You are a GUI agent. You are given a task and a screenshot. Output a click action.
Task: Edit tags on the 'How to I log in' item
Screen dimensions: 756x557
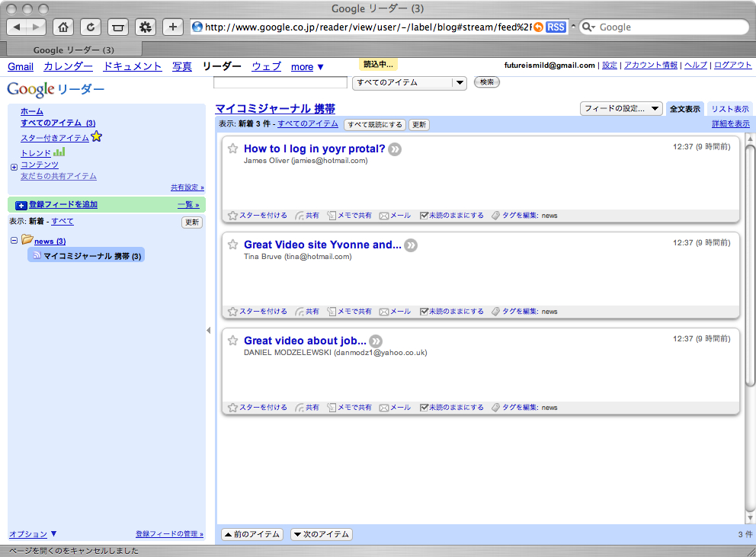click(x=514, y=216)
